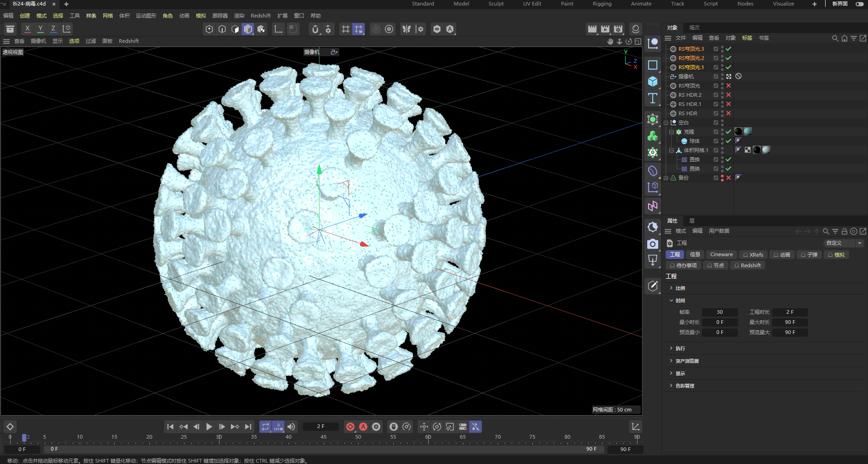Screen dimensions: 868x464
Task: Expand the 备份 object hierarchy
Action: (x=666, y=178)
